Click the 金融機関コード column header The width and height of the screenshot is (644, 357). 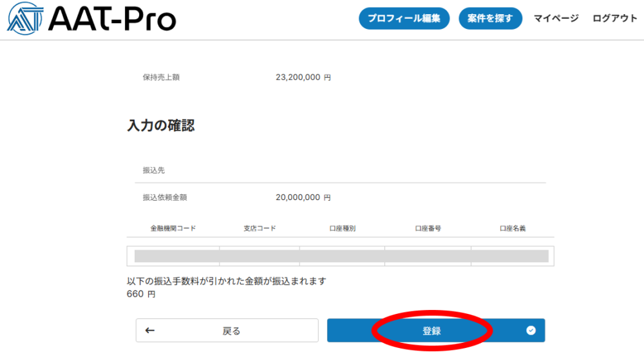[x=173, y=228]
